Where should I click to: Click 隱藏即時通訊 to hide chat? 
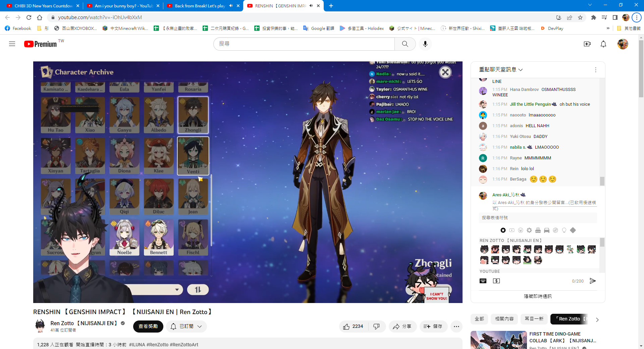(x=538, y=296)
